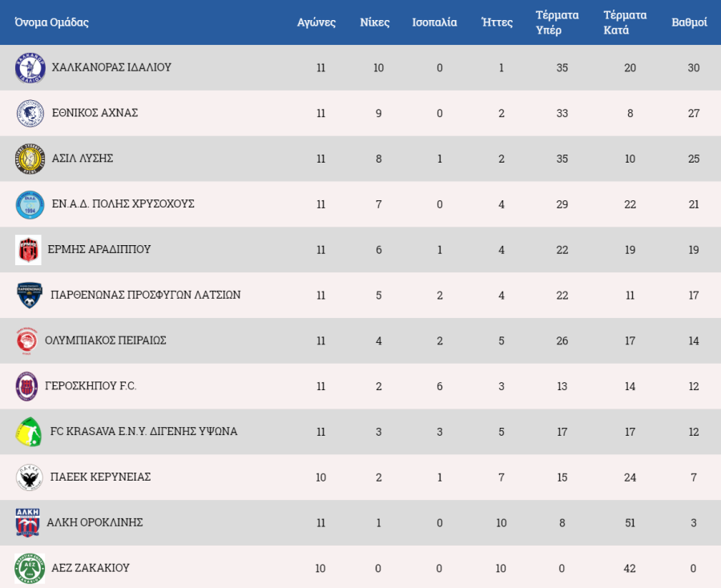The height and width of the screenshot is (588, 721).
Task: Select the ΑΣΙΛ ΛΥΣΗΣ yellow crest
Action: pyautogui.click(x=30, y=159)
